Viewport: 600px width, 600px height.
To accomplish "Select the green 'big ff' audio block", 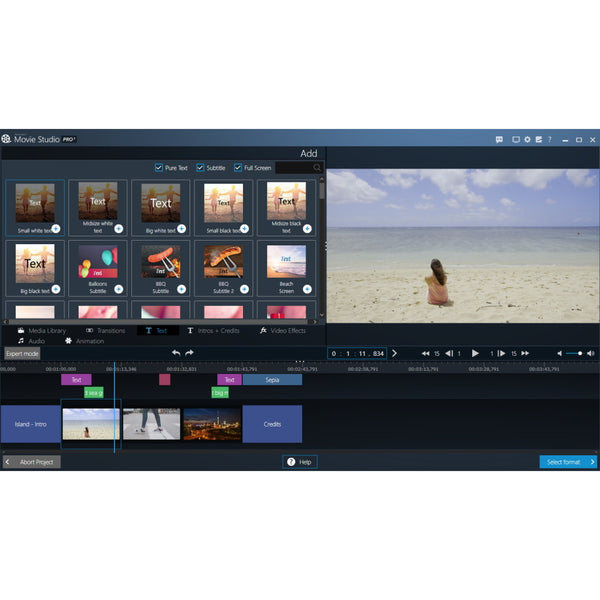I will [x=220, y=393].
